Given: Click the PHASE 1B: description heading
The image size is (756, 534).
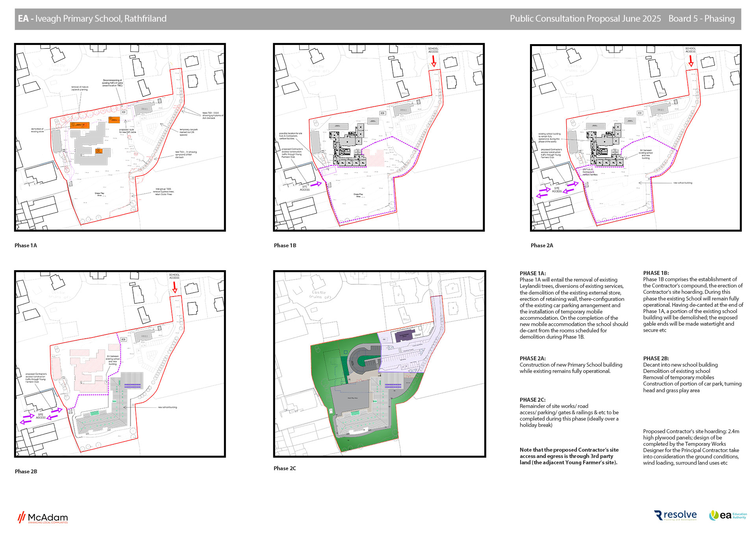Looking at the screenshot, I should [656, 273].
